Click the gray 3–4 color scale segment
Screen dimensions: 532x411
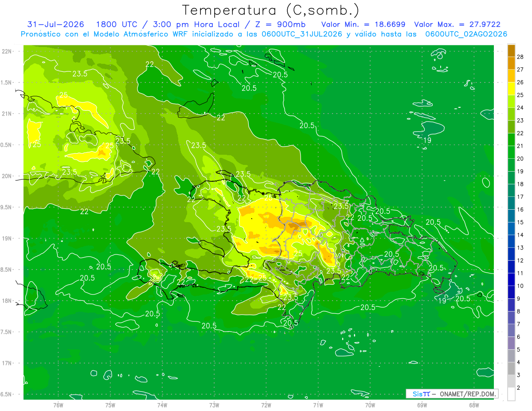click(x=511, y=369)
